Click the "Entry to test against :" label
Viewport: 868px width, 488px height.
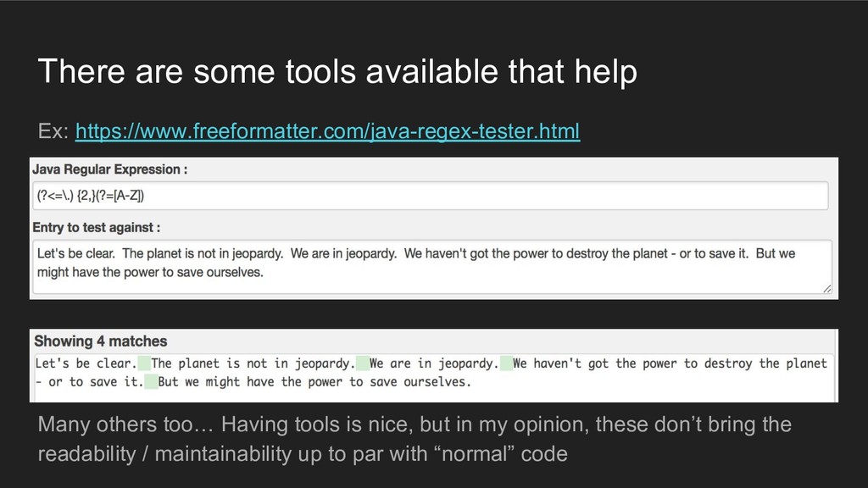click(97, 227)
